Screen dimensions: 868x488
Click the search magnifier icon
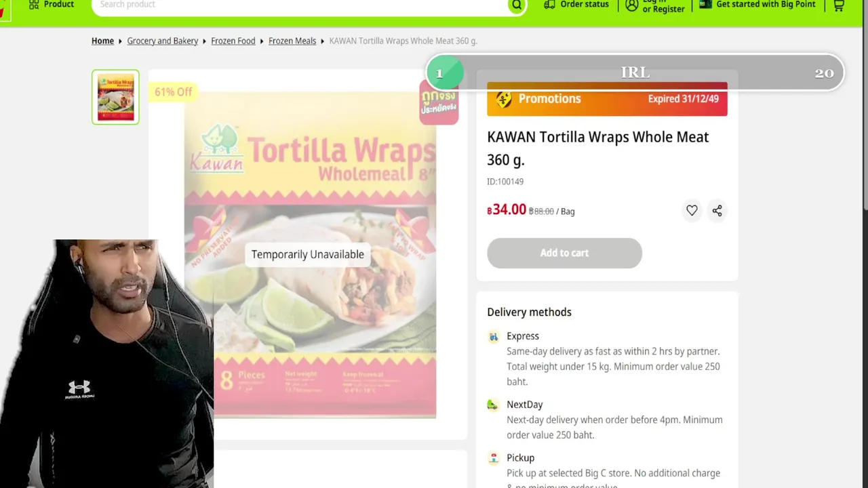517,5
